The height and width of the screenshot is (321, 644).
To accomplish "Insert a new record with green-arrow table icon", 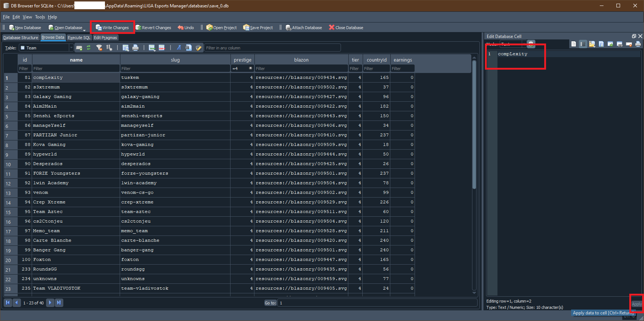I will tap(152, 48).
